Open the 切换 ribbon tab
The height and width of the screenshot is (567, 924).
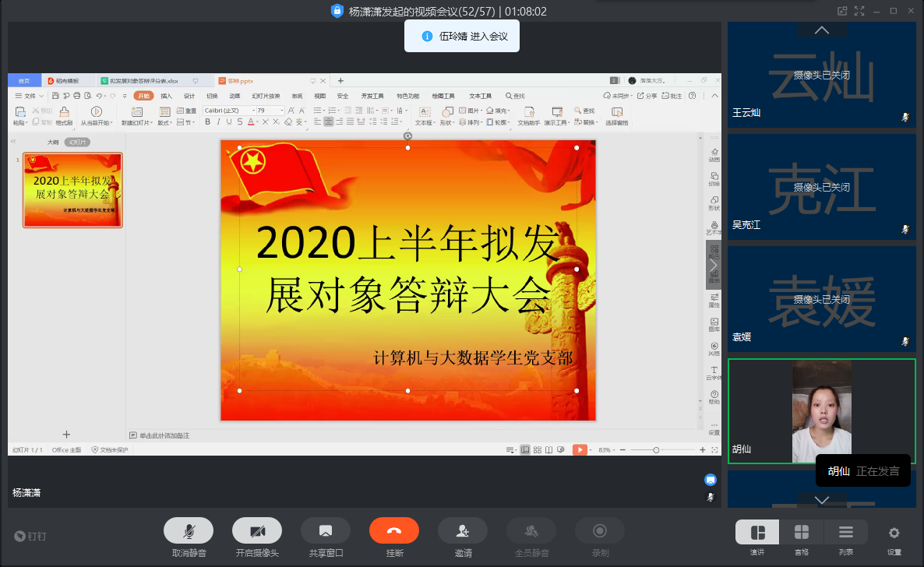[212, 96]
